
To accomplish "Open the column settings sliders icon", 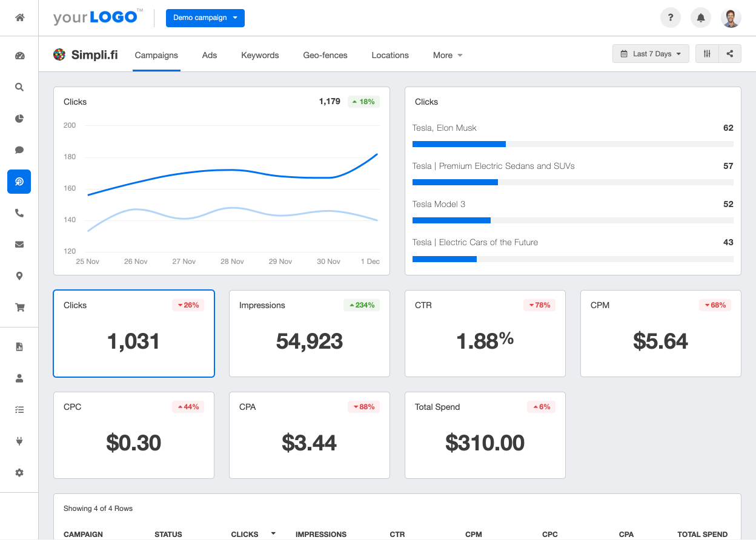I will click(707, 54).
